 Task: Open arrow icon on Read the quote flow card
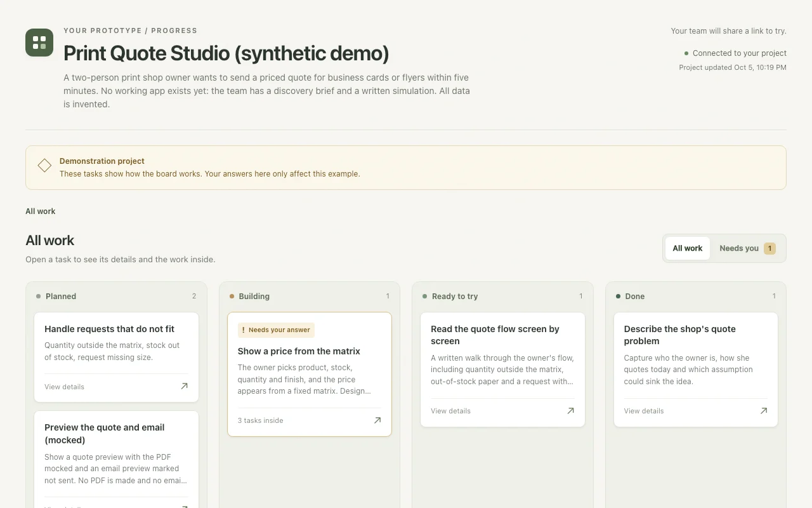coord(570,411)
